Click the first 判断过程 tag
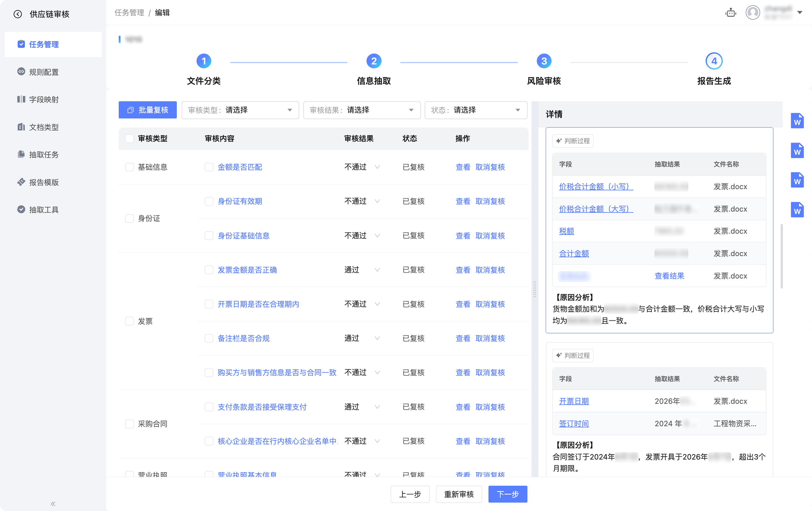Image resolution: width=812 pixels, height=511 pixels. (573, 141)
